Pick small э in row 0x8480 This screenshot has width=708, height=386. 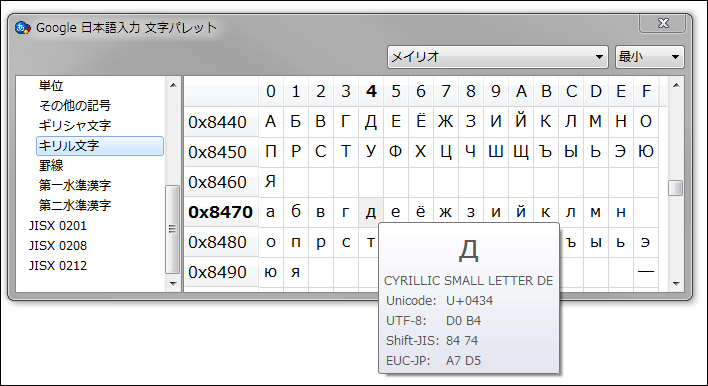click(646, 242)
